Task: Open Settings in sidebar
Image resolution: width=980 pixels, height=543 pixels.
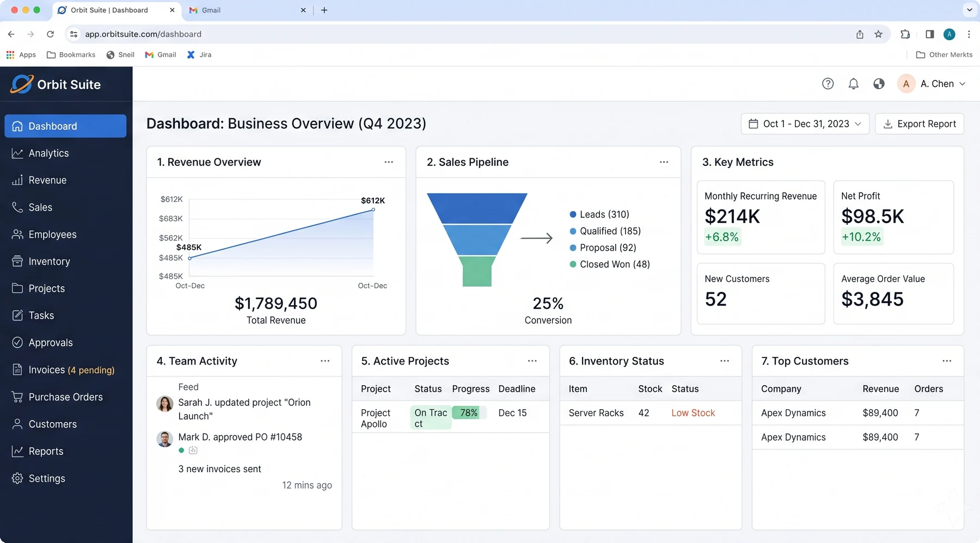Action: (x=65, y=479)
